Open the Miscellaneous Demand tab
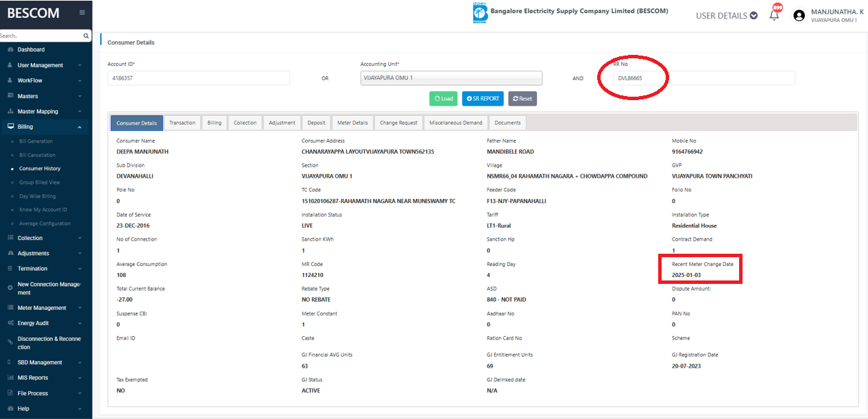 point(456,123)
